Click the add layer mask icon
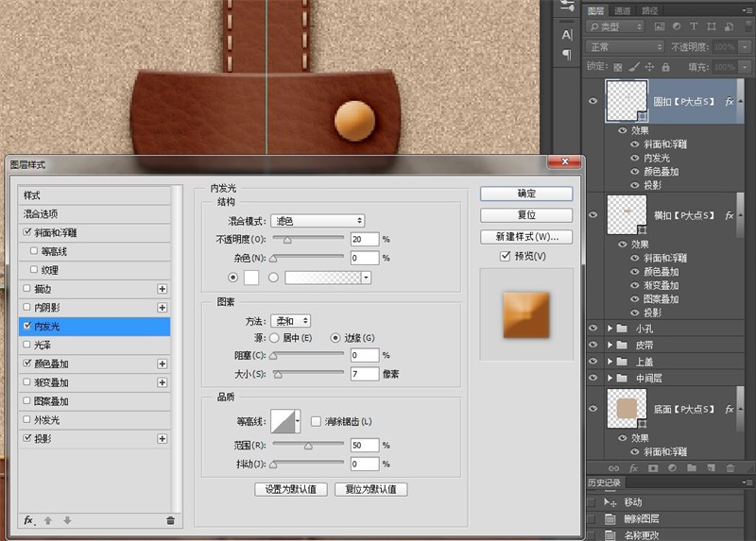 point(653,467)
